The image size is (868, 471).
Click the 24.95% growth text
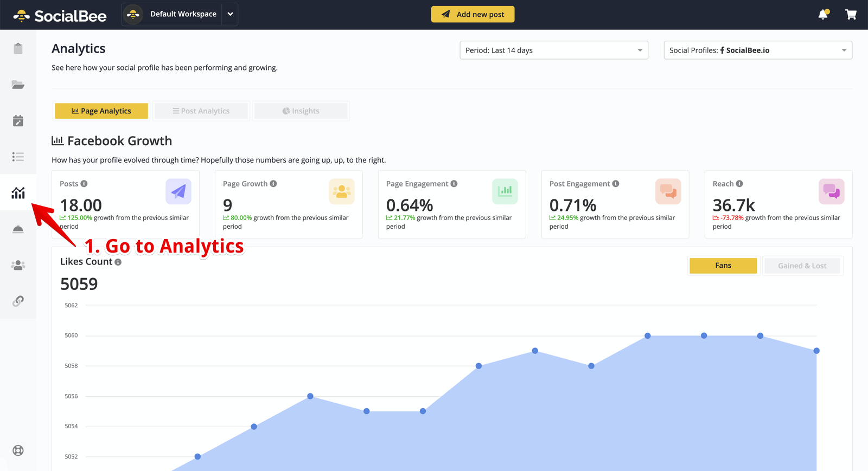pyautogui.click(x=568, y=218)
